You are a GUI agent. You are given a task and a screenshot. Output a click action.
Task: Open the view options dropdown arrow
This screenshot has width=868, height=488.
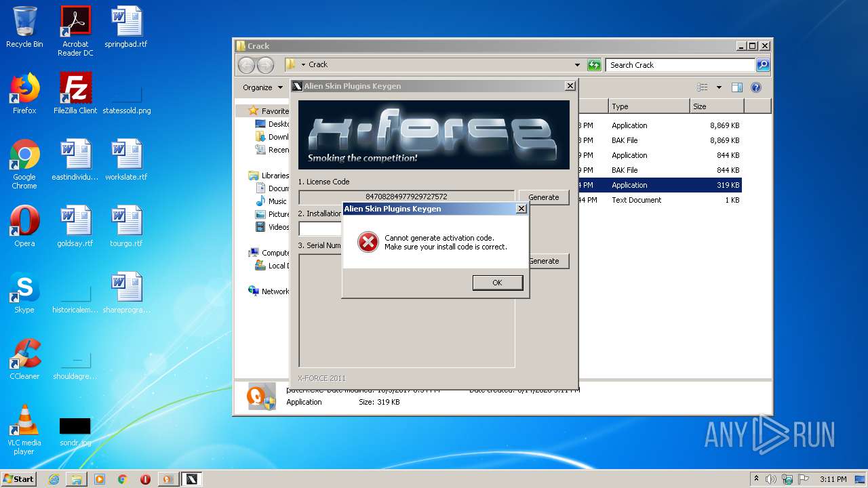click(x=719, y=87)
